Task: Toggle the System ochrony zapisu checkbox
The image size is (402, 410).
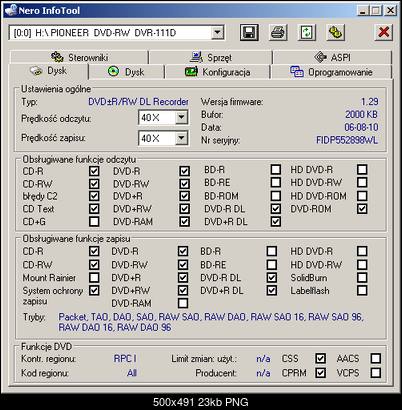Action: pos(94,290)
